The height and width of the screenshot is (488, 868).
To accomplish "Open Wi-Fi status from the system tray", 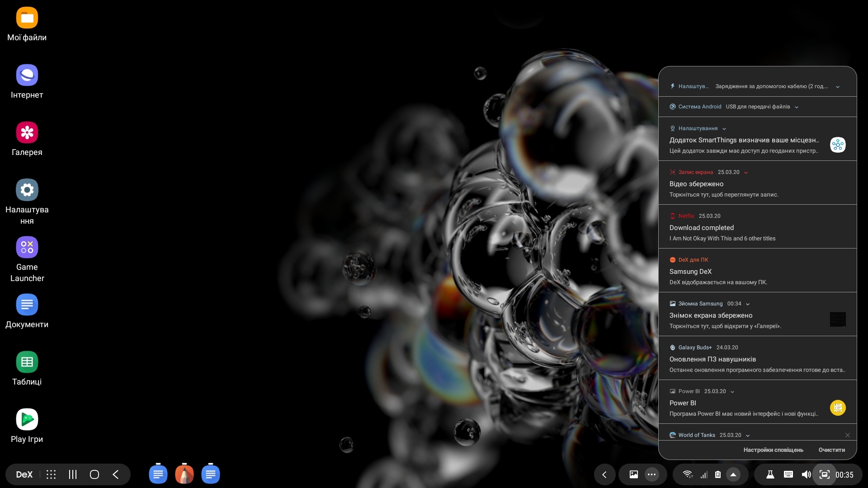I will [x=688, y=474].
